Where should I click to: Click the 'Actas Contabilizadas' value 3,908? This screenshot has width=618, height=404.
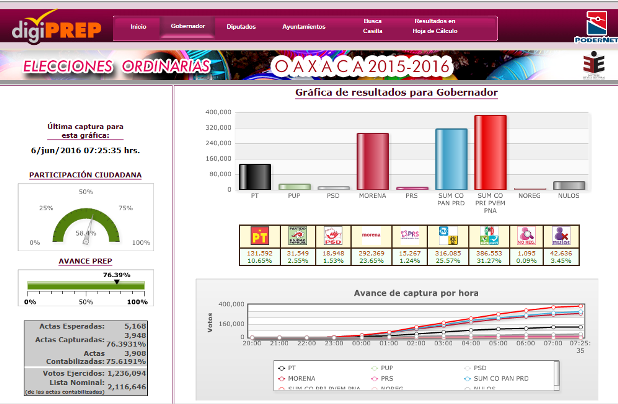[x=135, y=354]
